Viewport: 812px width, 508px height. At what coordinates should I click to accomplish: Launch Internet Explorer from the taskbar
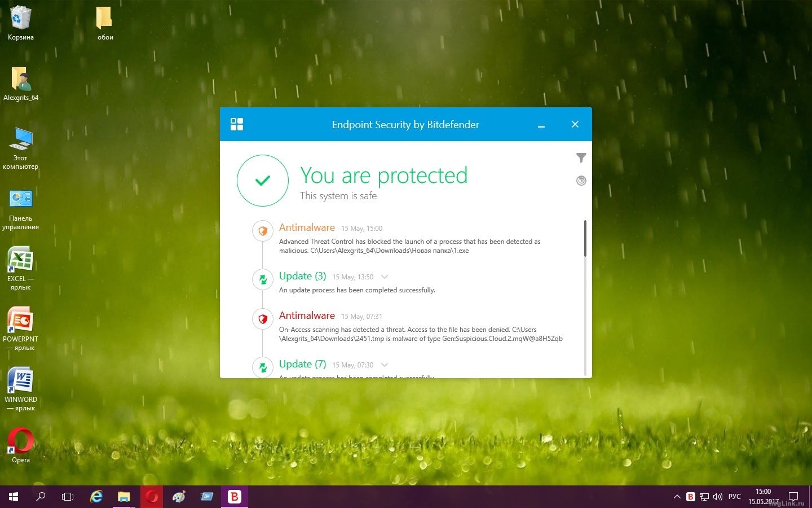coord(97,497)
